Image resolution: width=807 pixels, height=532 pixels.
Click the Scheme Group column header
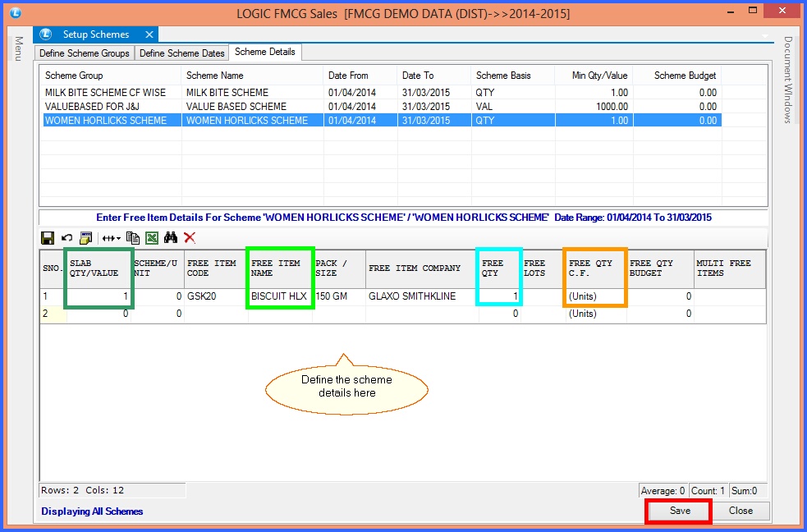[111, 76]
